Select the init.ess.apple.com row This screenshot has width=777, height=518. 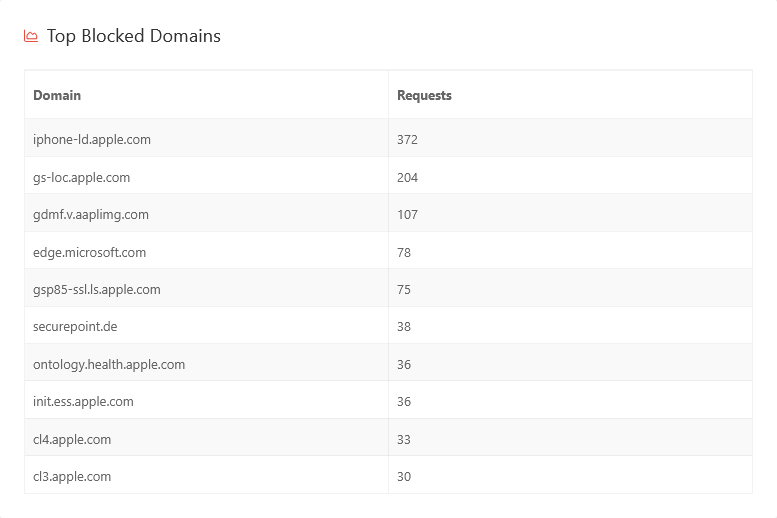click(x=83, y=402)
